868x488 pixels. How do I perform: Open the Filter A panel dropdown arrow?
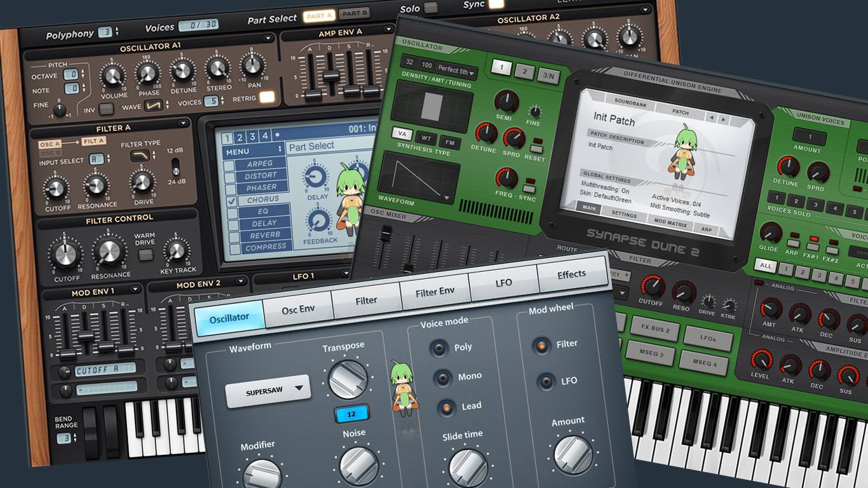[x=184, y=123]
